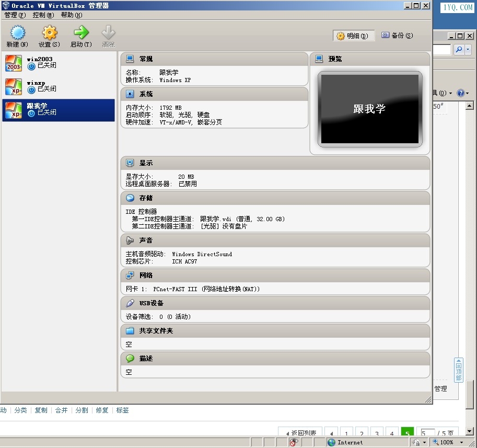Open the 帮助(H) menu
The image size is (477, 448).
point(72,15)
